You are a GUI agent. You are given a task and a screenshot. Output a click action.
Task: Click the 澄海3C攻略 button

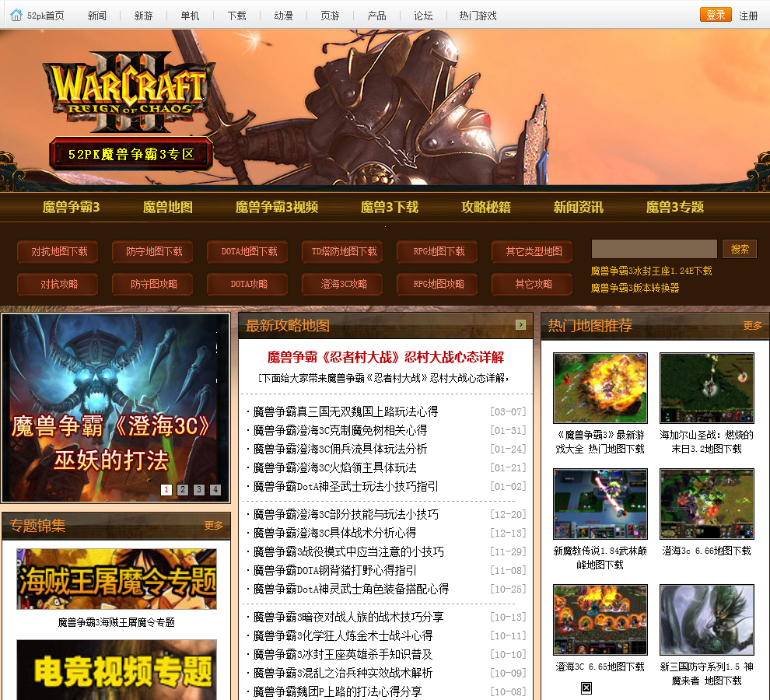[x=344, y=284]
